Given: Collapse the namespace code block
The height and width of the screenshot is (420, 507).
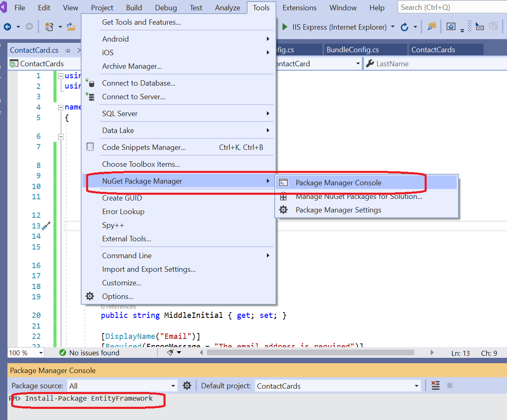Looking at the screenshot, I should [61, 107].
